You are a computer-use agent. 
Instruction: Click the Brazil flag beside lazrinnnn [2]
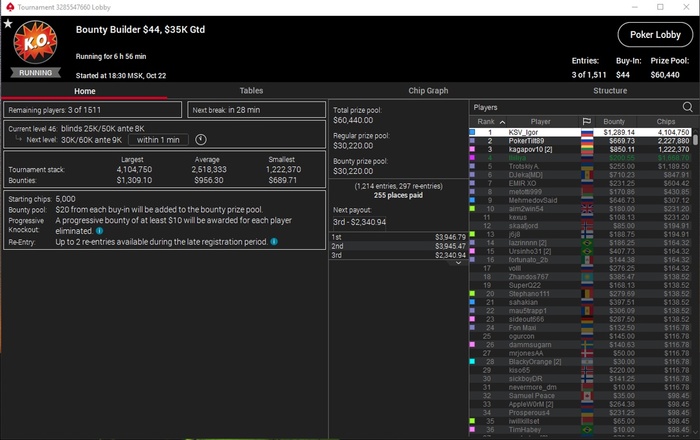pyautogui.click(x=587, y=243)
